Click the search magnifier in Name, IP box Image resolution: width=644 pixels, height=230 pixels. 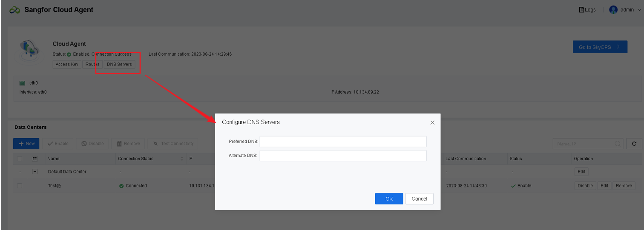coord(618,144)
